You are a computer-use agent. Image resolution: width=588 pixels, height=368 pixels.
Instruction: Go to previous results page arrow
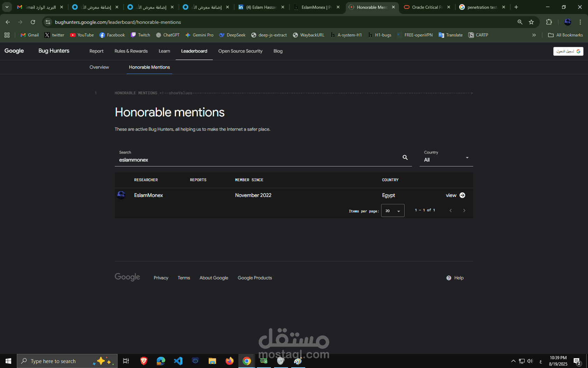[x=450, y=211]
